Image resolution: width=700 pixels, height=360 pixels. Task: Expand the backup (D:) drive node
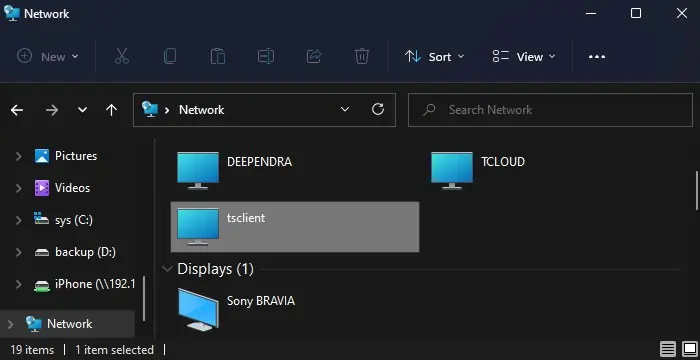point(19,252)
